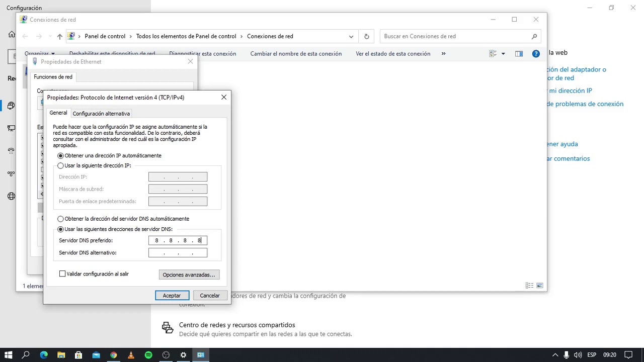This screenshot has height=362, width=644.
Task: Click the Servidor DNS preferido field
Action: [x=178, y=240]
